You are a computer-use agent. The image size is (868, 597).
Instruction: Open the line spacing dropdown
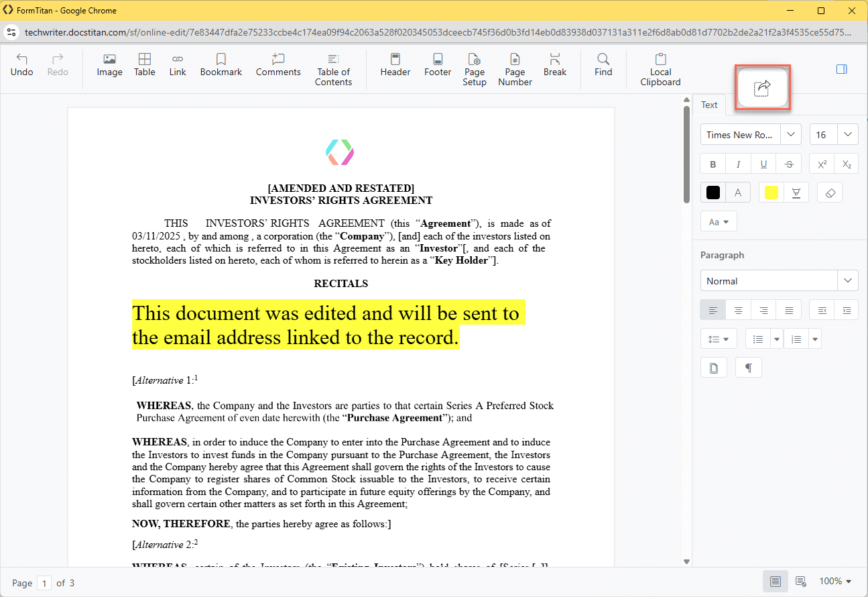(x=719, y=339)
